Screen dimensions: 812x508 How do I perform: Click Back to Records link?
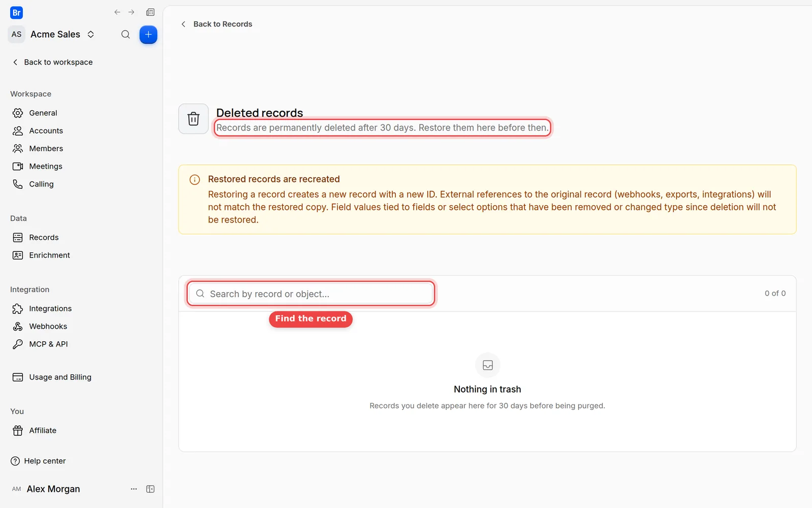pyautogui.click(x=217, y=24)
